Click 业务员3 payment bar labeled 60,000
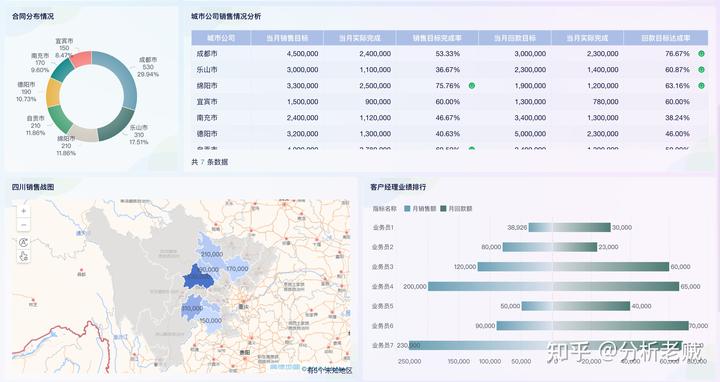Image resolution: width=720 pixels, height=382 pixels. point(611,267)
